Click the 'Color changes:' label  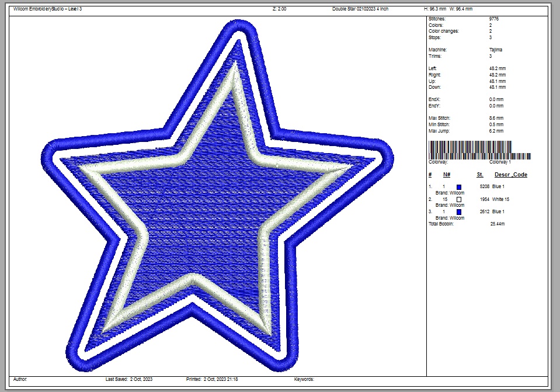pyautogui.click(x=444, y=31)
